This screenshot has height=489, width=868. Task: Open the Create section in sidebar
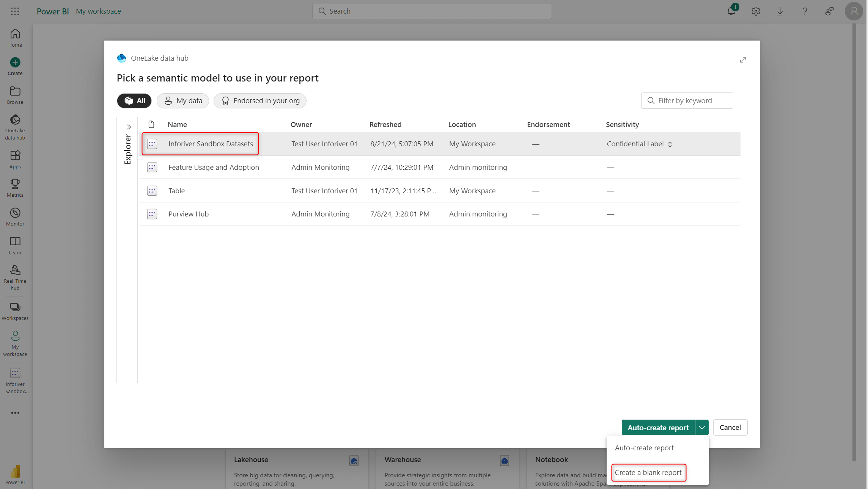tap(15, 66)
